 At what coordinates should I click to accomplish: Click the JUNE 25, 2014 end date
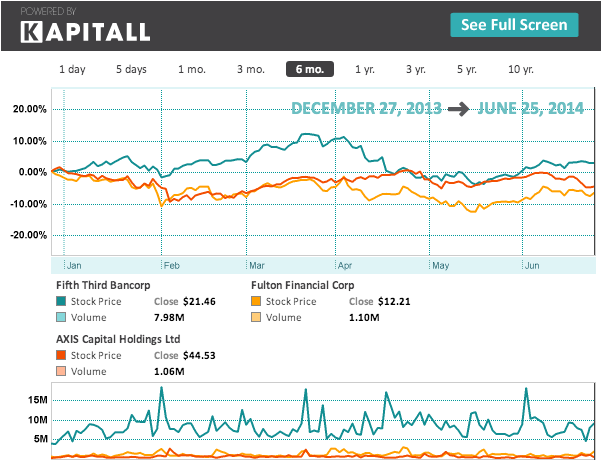click(531, 108)
